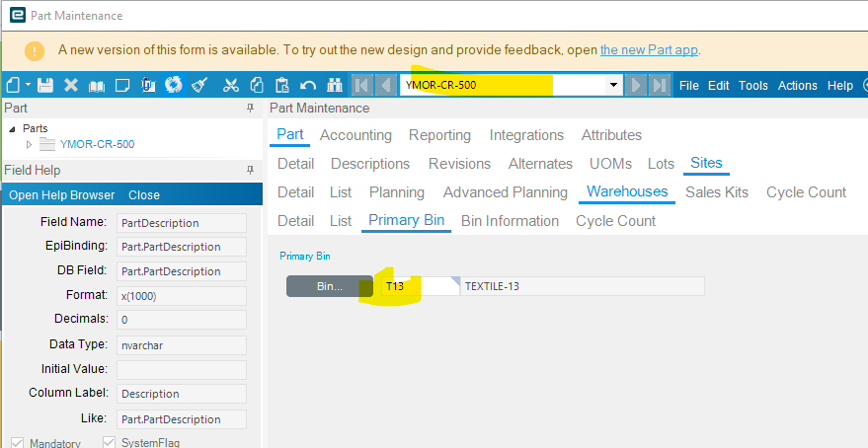Open the Descriptions tab

(x=370, y=164)
